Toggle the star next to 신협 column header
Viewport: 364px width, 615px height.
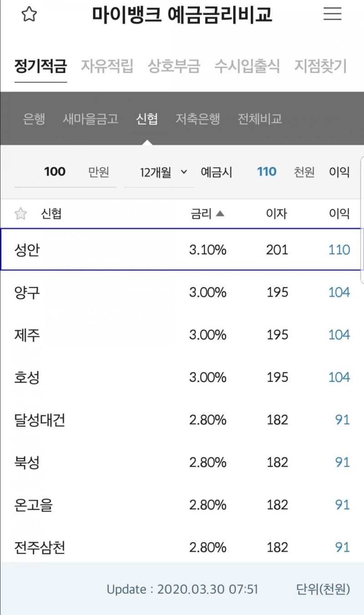20,213
